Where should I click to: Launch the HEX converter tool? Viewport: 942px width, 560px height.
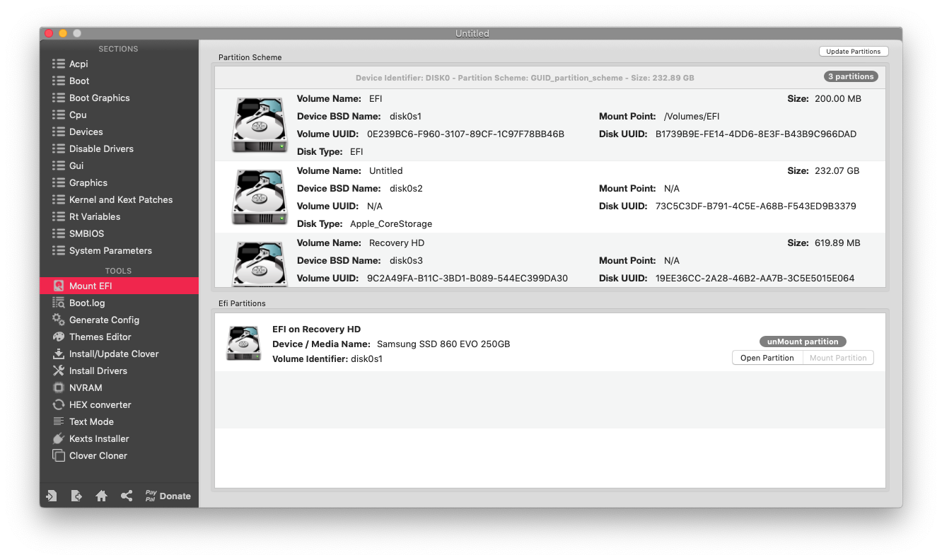tap(100, 404)
